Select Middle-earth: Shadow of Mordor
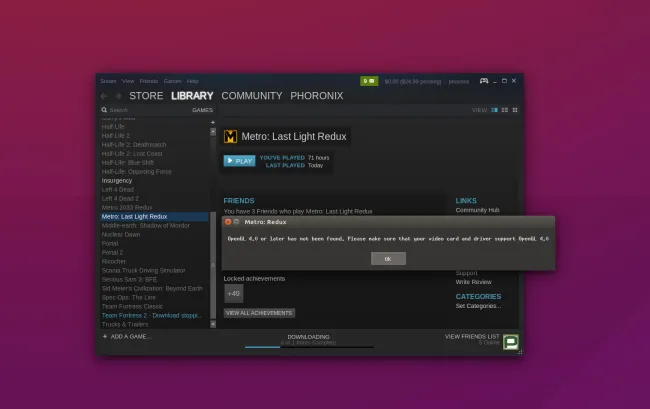650x409 pixels. [x=146, y=225]
